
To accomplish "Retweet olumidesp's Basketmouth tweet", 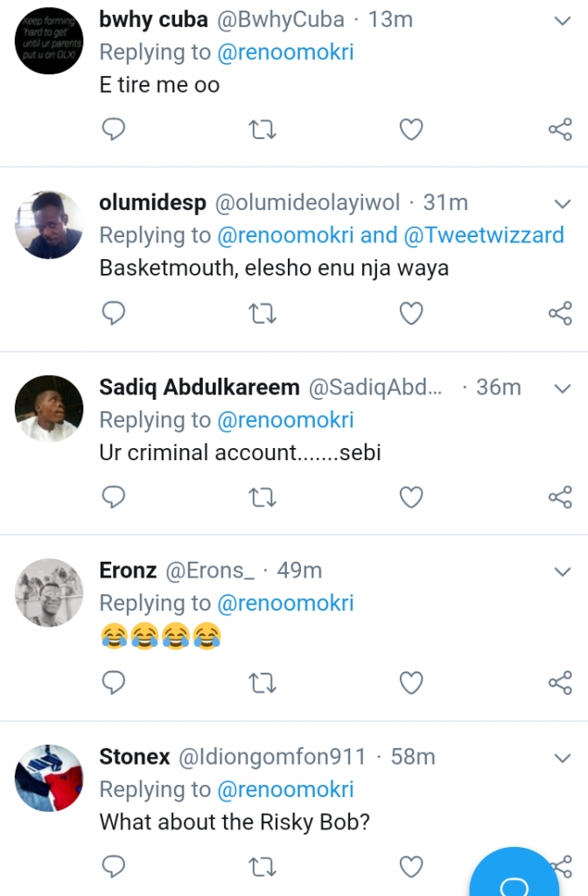I will pyautogui.click(x=262, y=313).
